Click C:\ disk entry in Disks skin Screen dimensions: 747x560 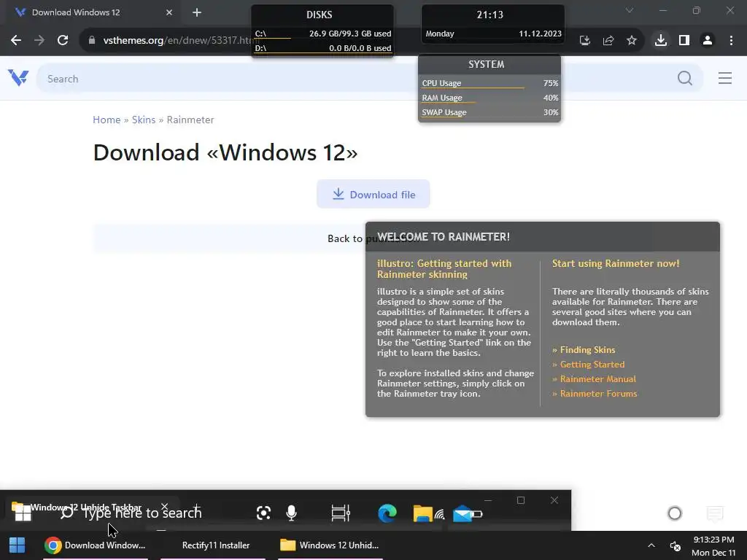click(322, 34)
